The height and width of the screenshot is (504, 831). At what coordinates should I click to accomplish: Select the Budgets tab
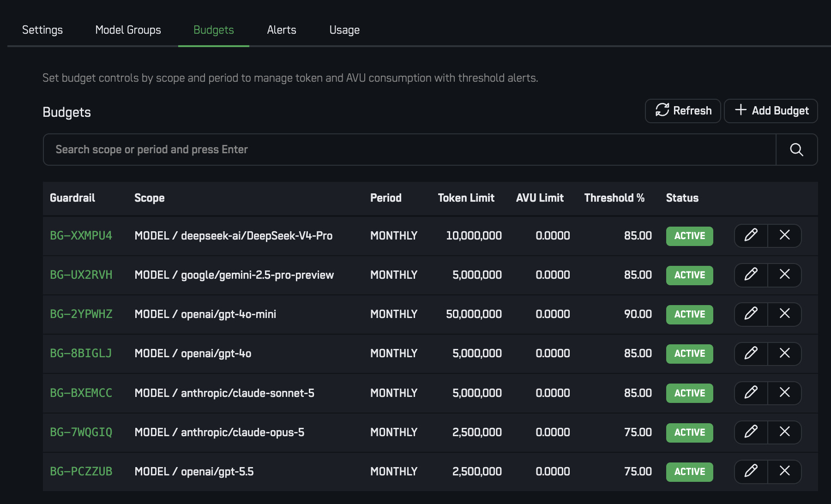pyautogui.click(x=214, y=30)
